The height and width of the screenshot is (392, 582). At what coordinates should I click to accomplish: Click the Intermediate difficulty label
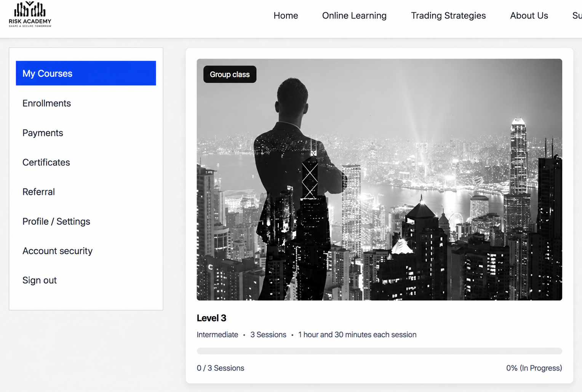[217, 334]
